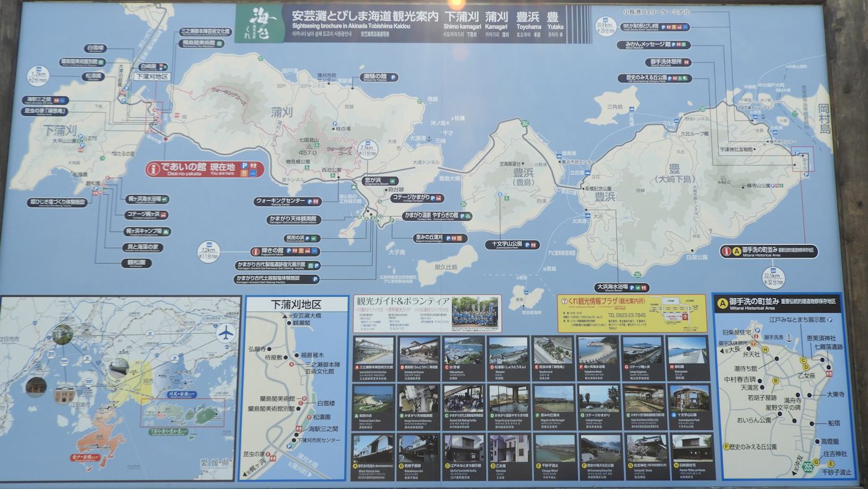Click the コテージかまがり label on main map
This screenshot has width=868, height=489.
pos(417,198)
